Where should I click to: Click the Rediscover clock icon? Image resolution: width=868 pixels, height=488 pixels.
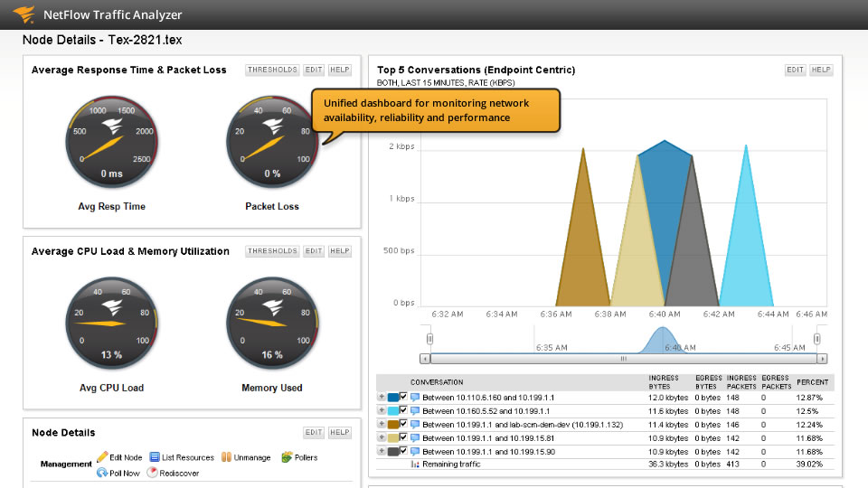(152, 473)
